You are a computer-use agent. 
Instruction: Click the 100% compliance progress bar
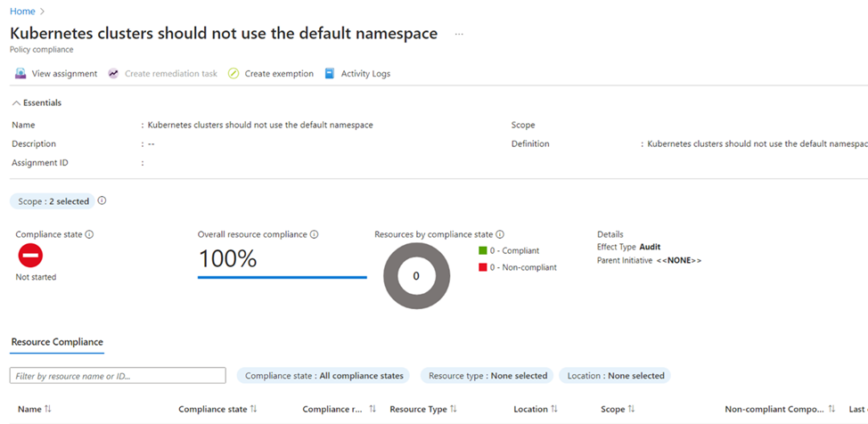pos(283,277)
